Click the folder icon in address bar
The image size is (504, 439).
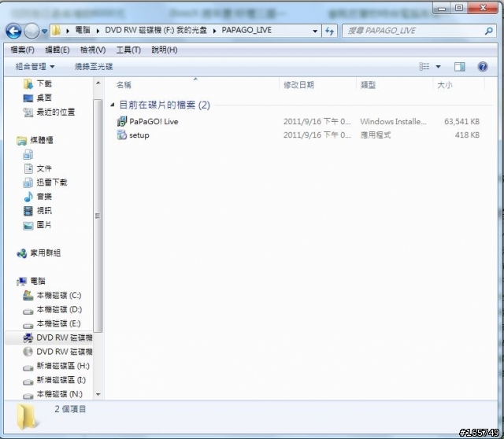coord(56,31)
